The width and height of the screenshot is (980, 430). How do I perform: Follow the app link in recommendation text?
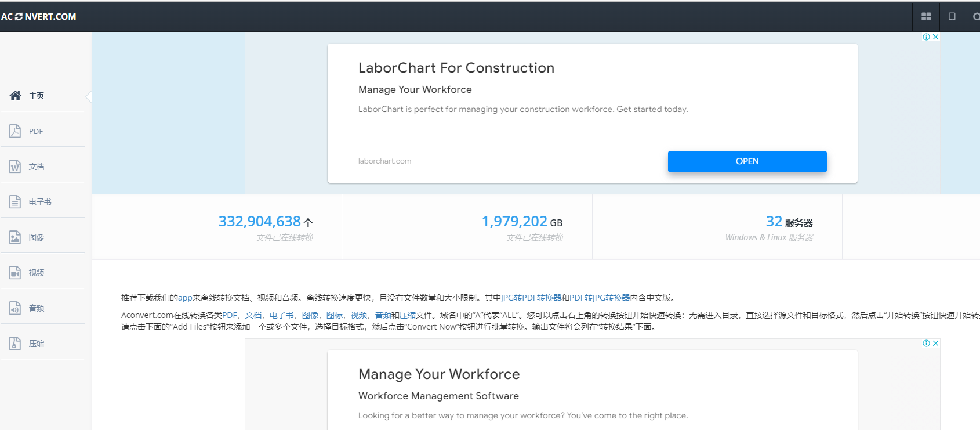tap(185, 298)
